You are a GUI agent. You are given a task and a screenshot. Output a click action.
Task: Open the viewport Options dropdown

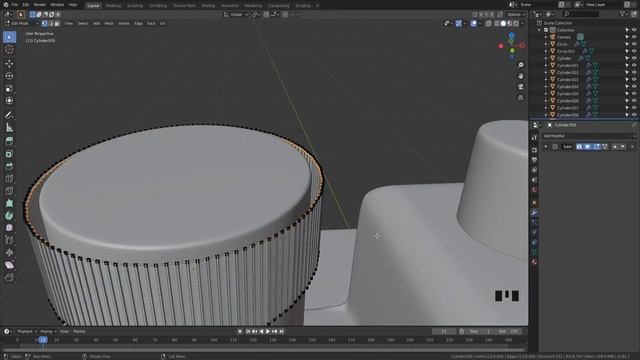[x=516, y=14]
